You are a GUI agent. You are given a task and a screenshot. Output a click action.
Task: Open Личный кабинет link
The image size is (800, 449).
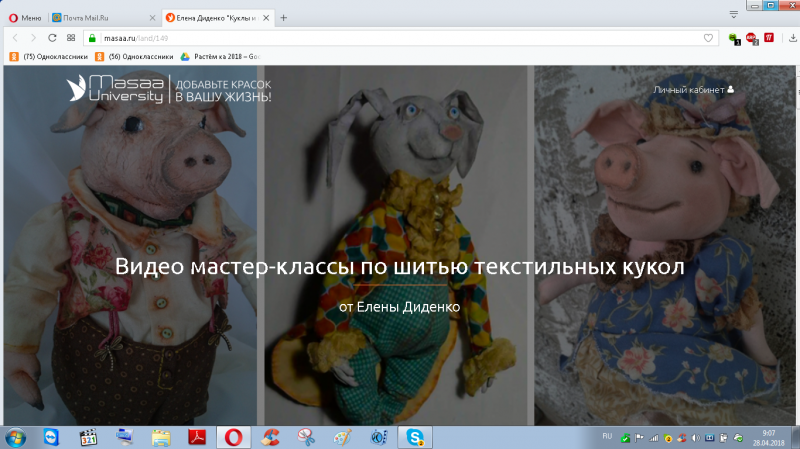(693, 89)
